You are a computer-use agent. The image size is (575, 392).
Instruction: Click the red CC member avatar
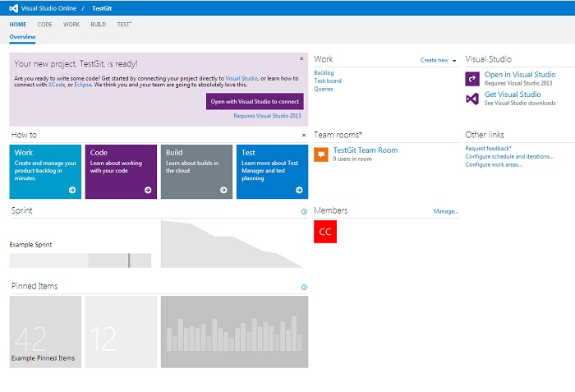pyautogui.click(x=325, y=232)
